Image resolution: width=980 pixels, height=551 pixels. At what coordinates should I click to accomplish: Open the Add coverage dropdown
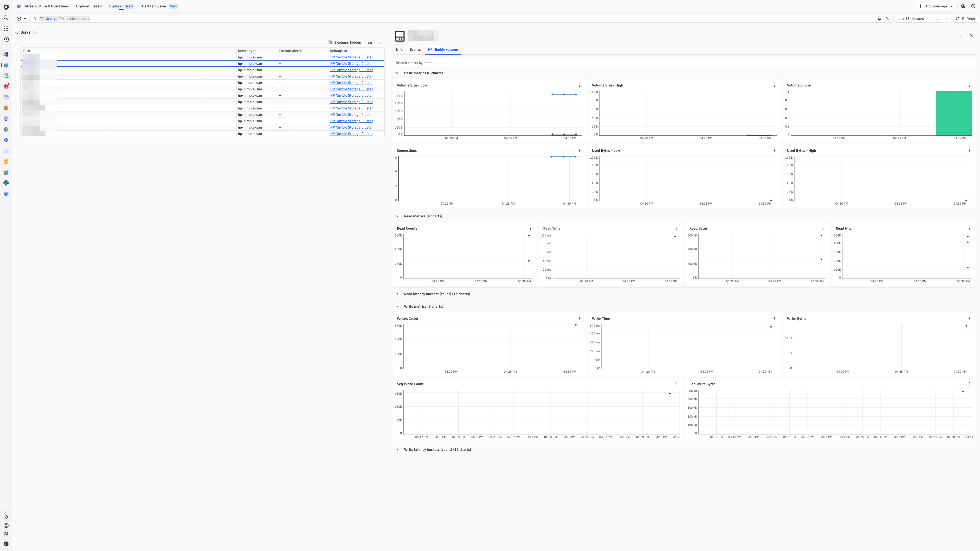[x=936, y=6]
